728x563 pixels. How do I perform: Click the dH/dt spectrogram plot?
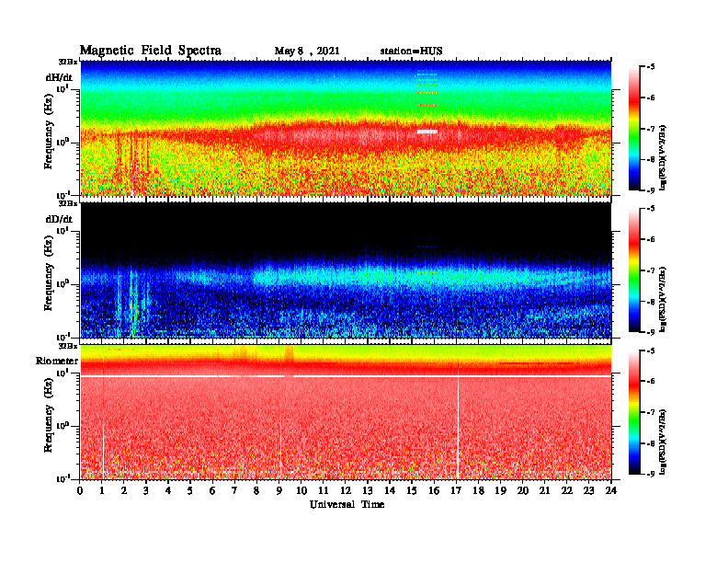(346, 128)
